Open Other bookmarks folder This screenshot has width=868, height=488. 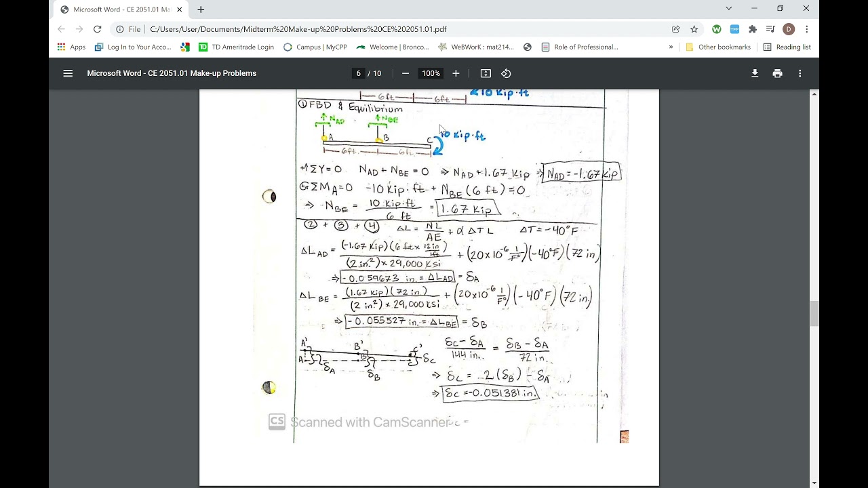(718, 47)
